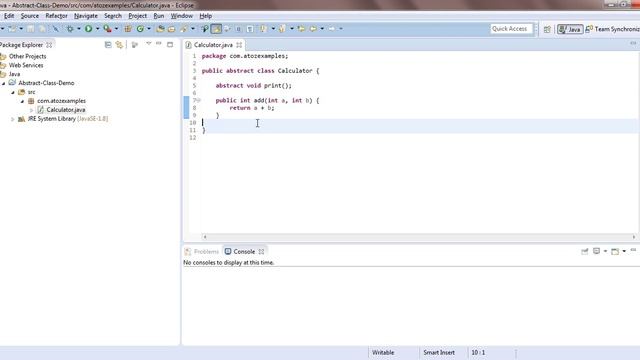Switch to Team Synchronizing perspective
640x360 pixels.
coord(613,29)
